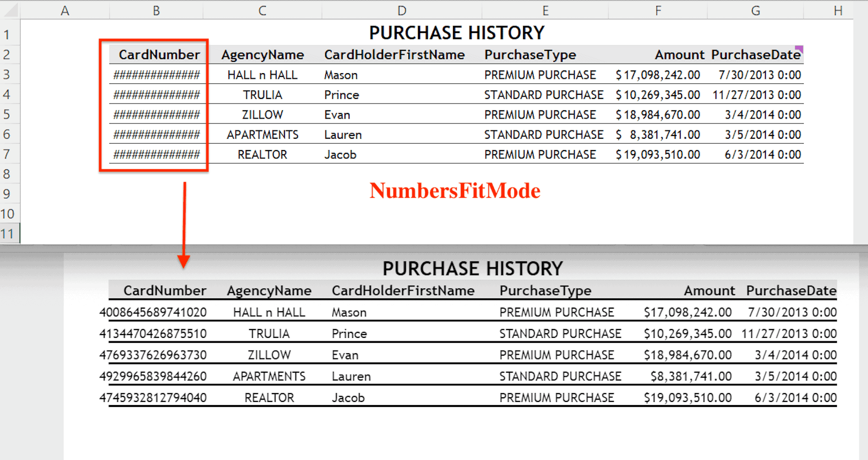Select spreadsheet date 3/5/2014 0:00
This screenshot has width=868, height=460.
point(755,135)
